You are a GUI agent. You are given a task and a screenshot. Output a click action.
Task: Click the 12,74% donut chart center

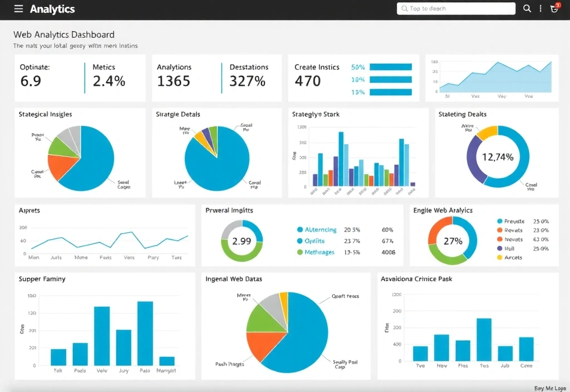click(498, 157)
